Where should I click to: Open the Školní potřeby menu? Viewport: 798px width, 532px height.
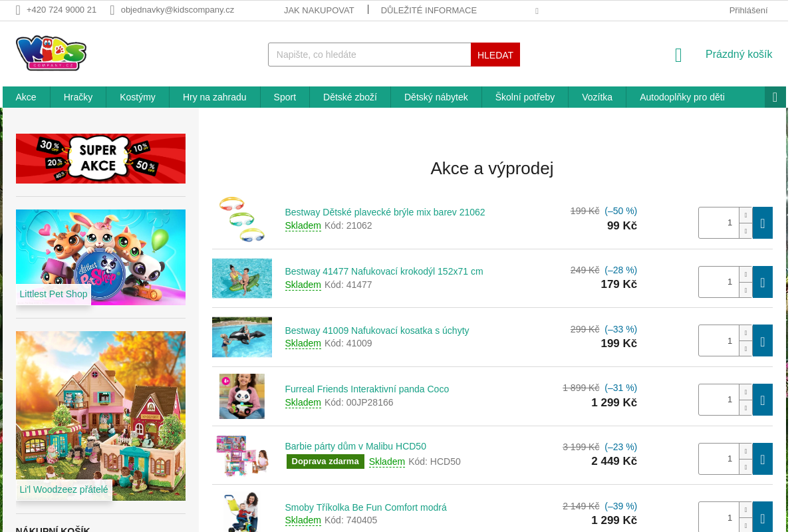click(525, 97)
